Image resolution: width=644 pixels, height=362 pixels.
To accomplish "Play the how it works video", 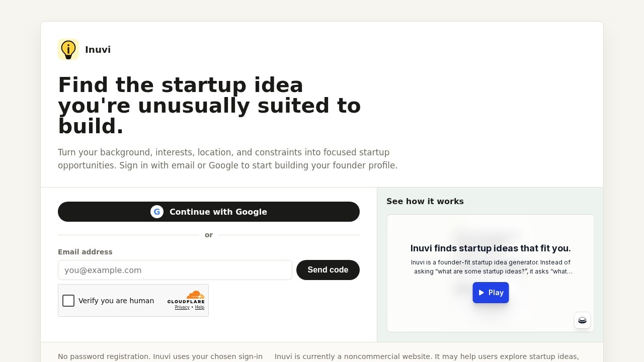I will click(491, 293).
